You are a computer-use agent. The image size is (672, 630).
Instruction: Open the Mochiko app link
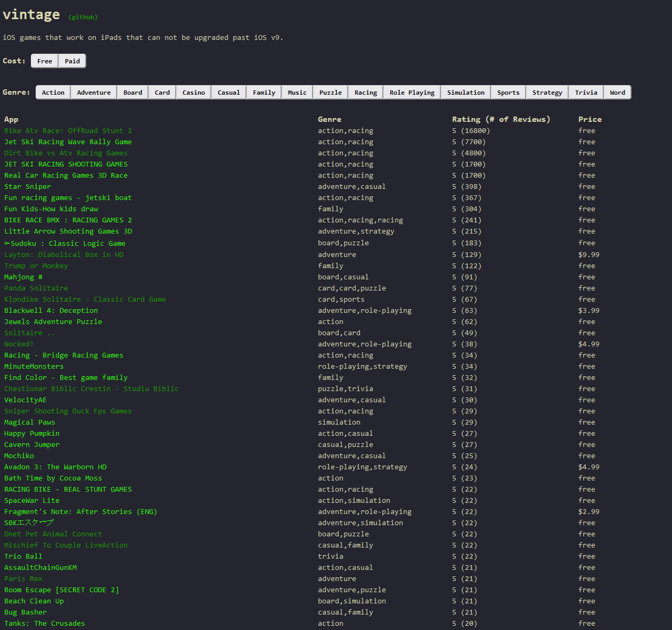[19, 456]
